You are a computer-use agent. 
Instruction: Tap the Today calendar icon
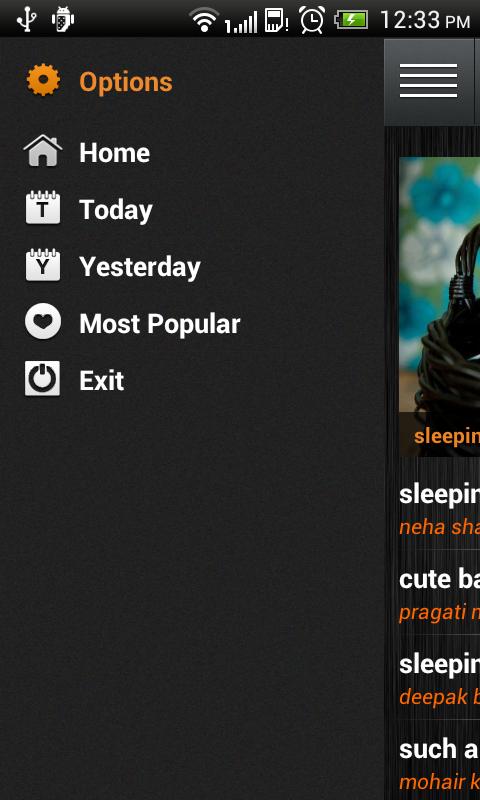(43, 207)
